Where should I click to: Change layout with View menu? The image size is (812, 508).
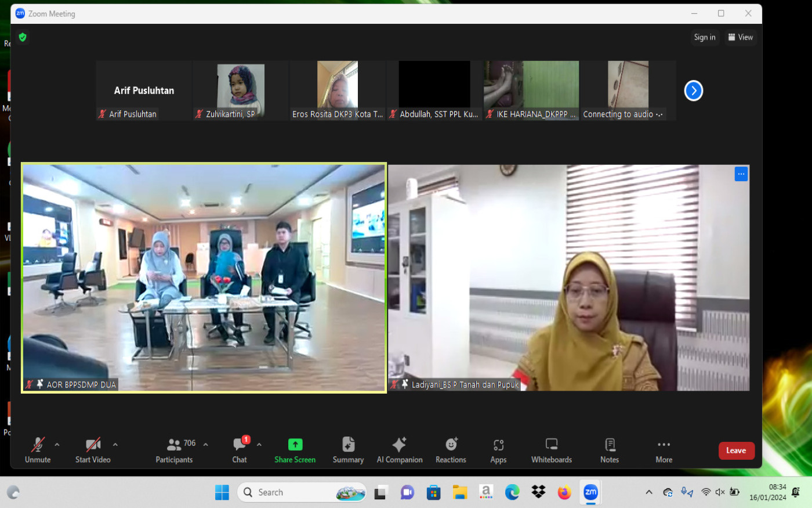tap(741, 37)
